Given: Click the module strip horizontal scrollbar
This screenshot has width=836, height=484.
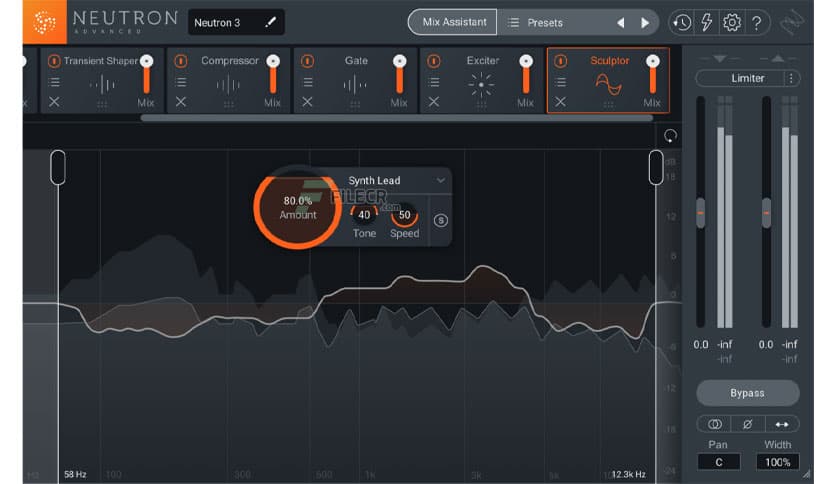Looking at the screenshot, I should [x=397, y=118].
